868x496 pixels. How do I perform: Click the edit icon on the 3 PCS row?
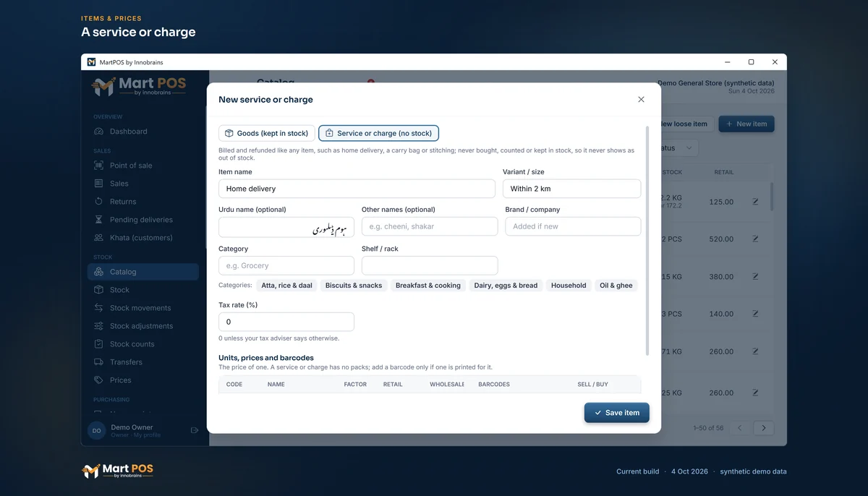pyautogui.click(x=755, y=314)
